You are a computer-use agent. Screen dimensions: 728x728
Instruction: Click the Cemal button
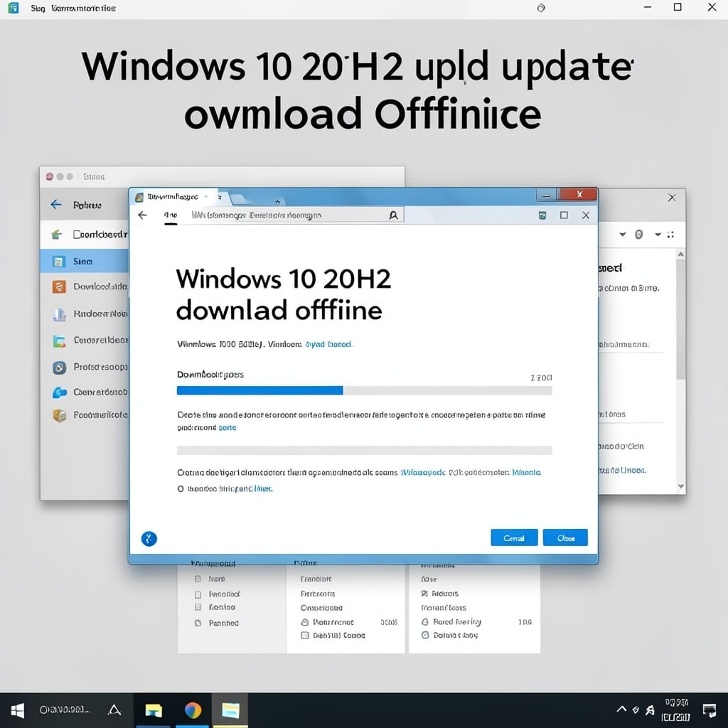514,537
